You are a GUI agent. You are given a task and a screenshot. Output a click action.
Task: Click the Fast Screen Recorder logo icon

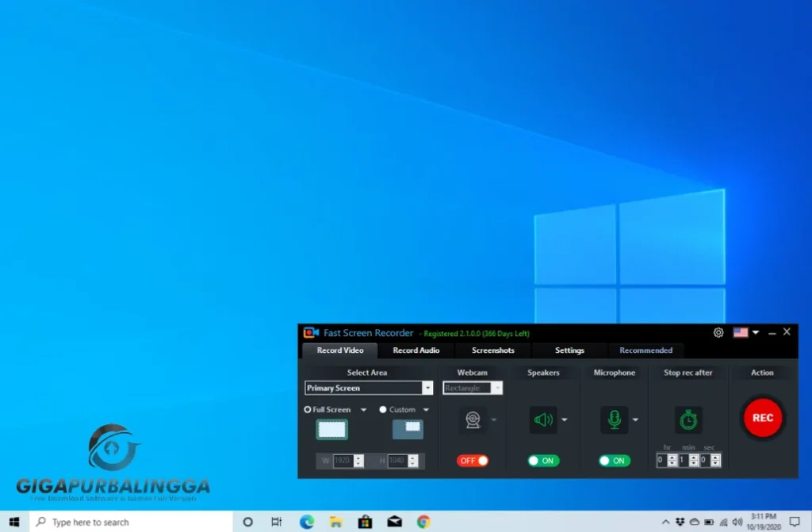[x=312, y=332]
